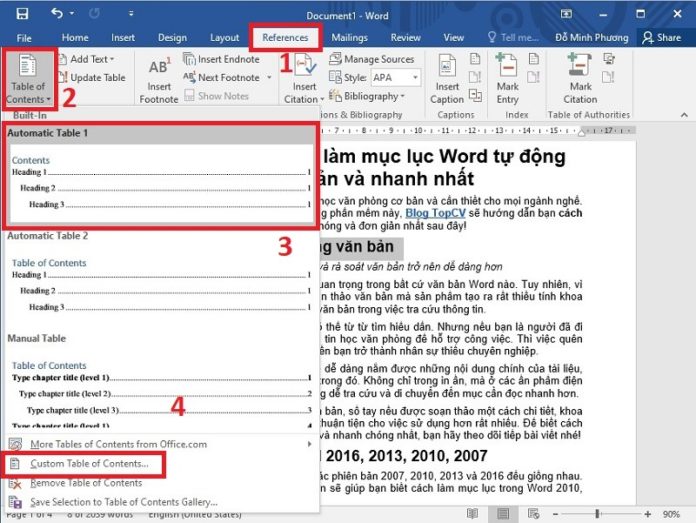
Task: Click the Show Notes button
Action: coord(217,96)
